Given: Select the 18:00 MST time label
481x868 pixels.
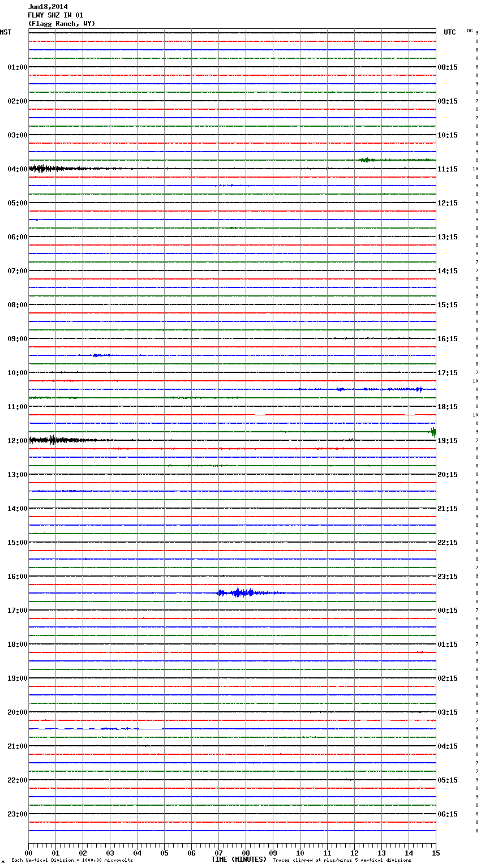Looking at the screenshot, I should 18,644.
